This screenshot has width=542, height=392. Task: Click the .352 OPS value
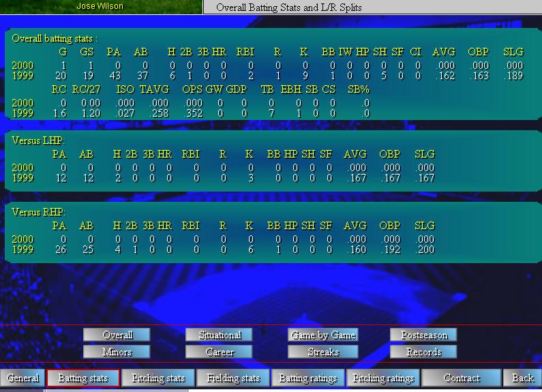coord(193,113)
